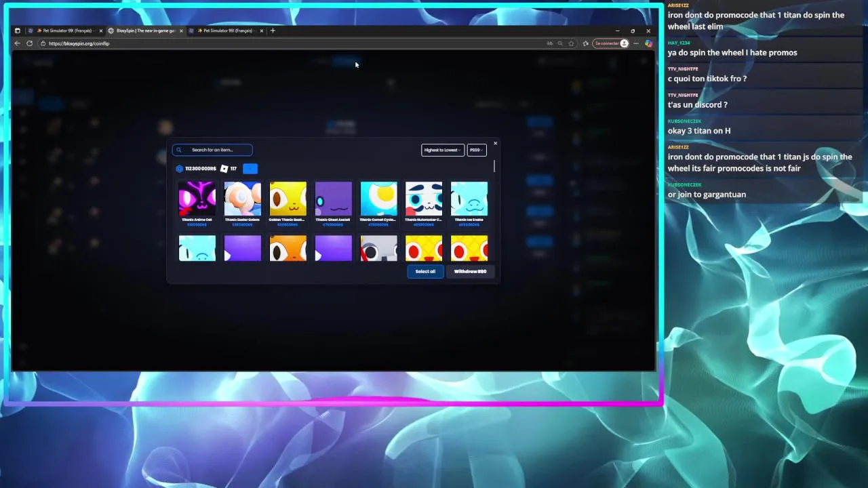
Task: Switch to the last Pet Simulator 99 tab
Action: 226,30
